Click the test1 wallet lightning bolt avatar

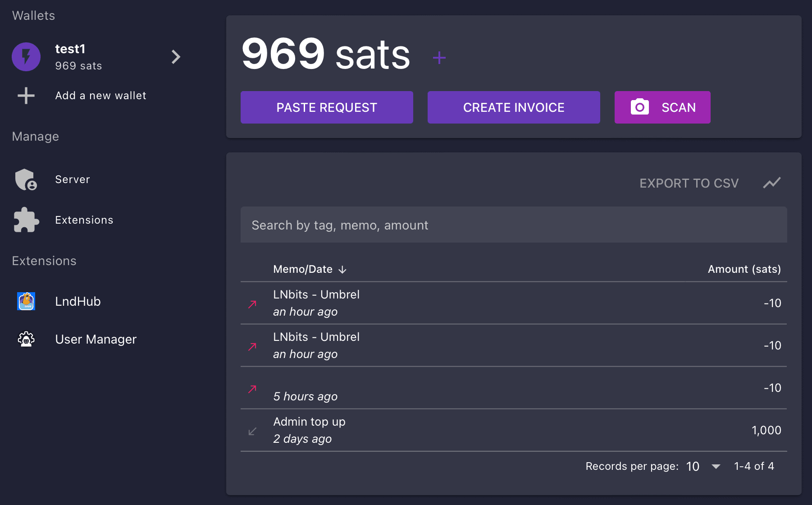(x=26, y=57)
